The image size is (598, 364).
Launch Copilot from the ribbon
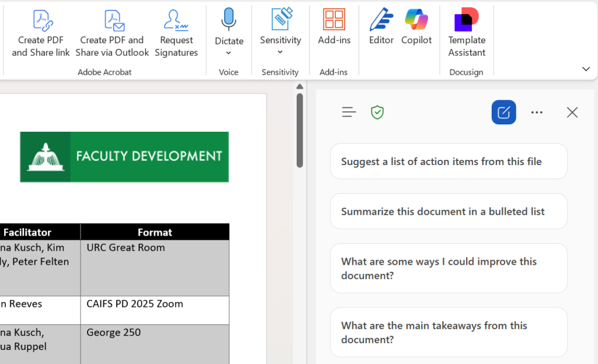pyautogui.click(x=416, y=28)
